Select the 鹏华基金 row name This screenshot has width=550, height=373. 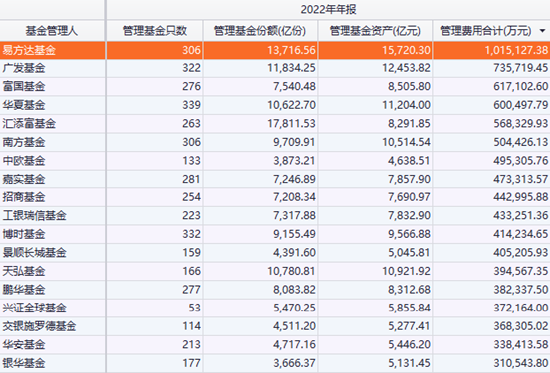24,290
